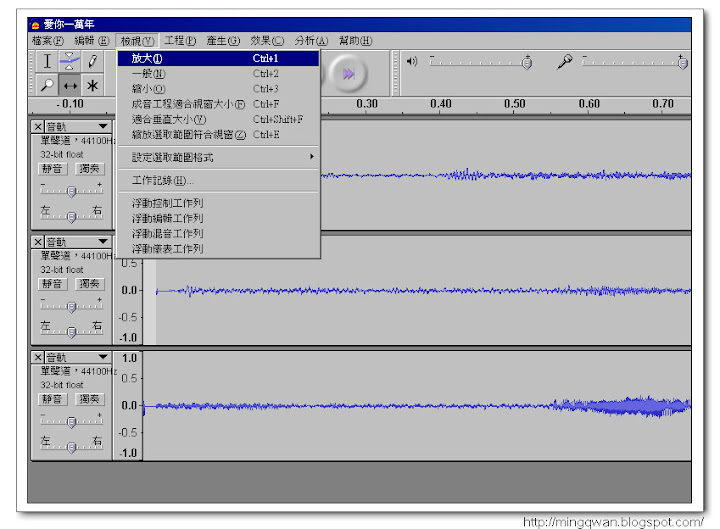This screenshot has width=720, height=529.
Task: Solo the third track with 獨奏
Action: pos(90,399)
